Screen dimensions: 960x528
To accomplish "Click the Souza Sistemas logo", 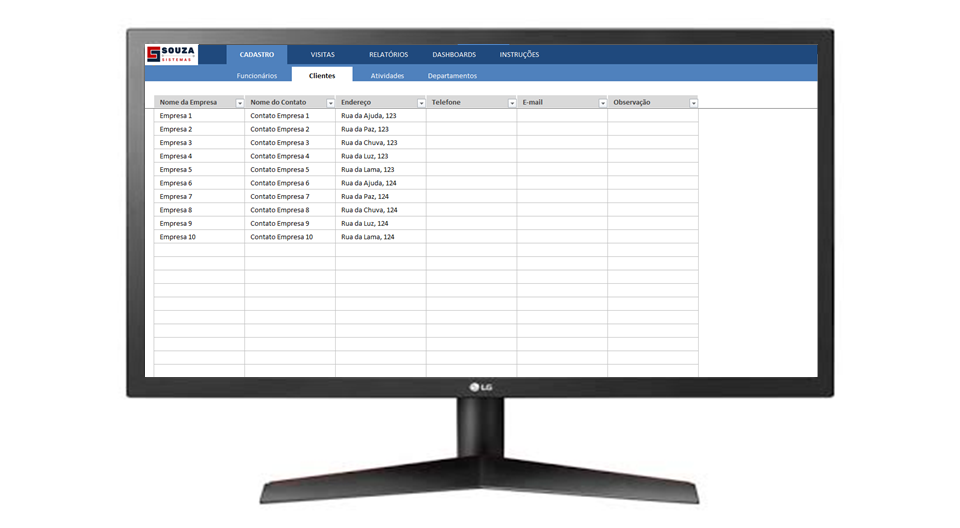I will (171, 55).
